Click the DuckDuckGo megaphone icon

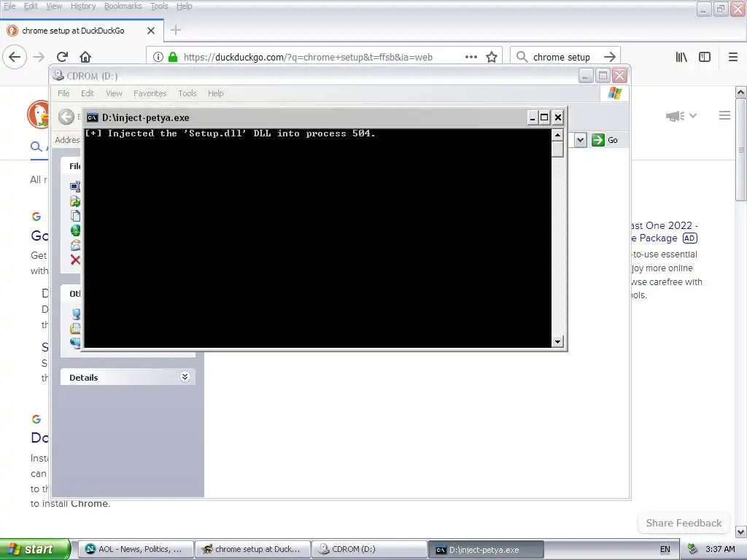tap(676, 116)
